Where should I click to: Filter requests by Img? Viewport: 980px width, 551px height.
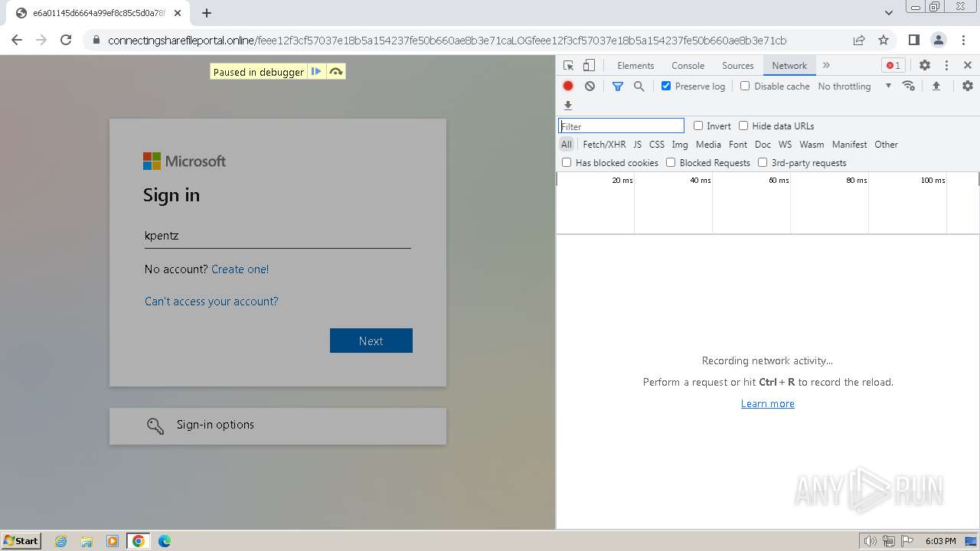tap(680, 144)
